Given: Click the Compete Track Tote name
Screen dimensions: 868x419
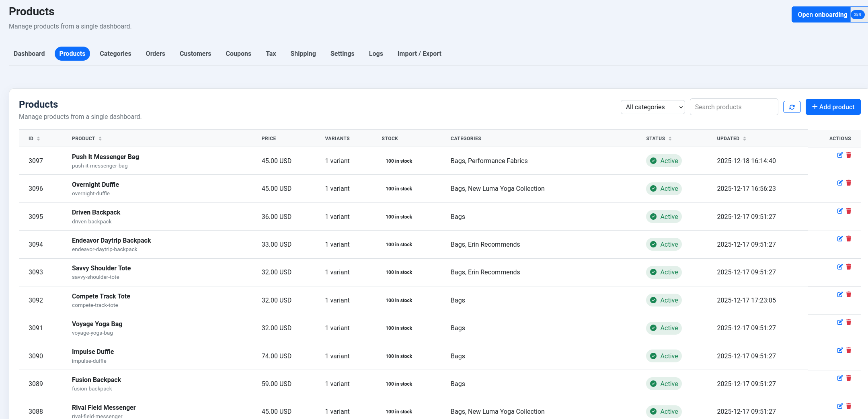Looking at the screenshot, I should 101,296.
